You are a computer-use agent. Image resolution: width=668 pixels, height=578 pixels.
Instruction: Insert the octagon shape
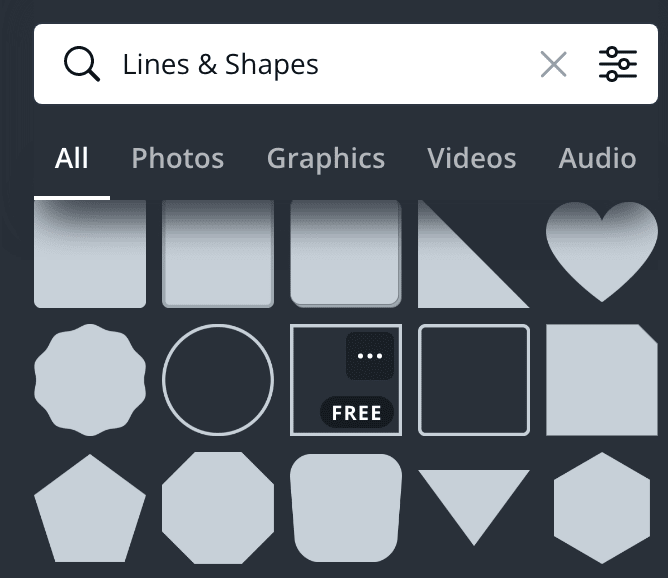click(x=218, y=508)
